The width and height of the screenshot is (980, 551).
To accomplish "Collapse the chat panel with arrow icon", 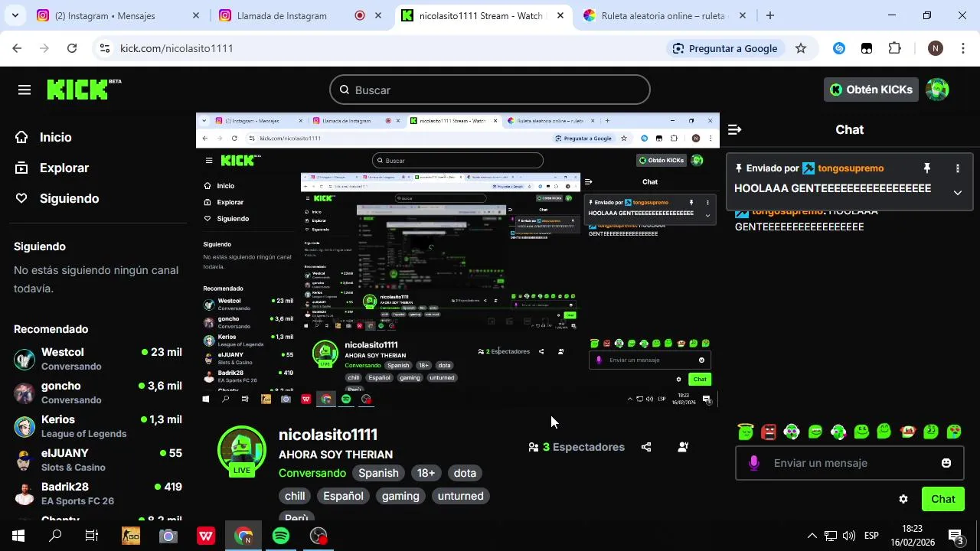I will click(734, 130).
